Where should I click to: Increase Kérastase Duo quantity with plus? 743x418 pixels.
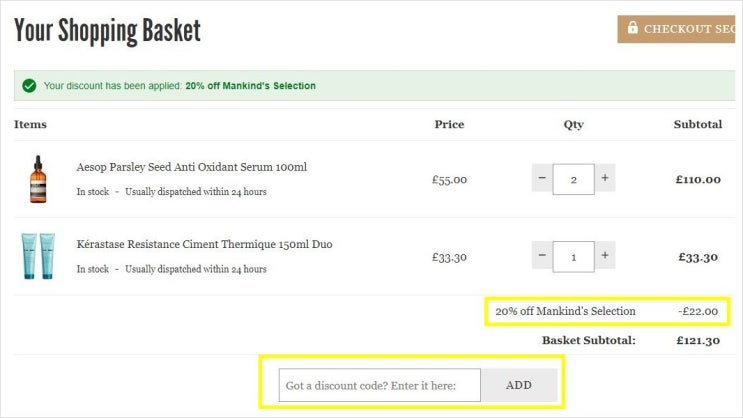click(605, 256)
